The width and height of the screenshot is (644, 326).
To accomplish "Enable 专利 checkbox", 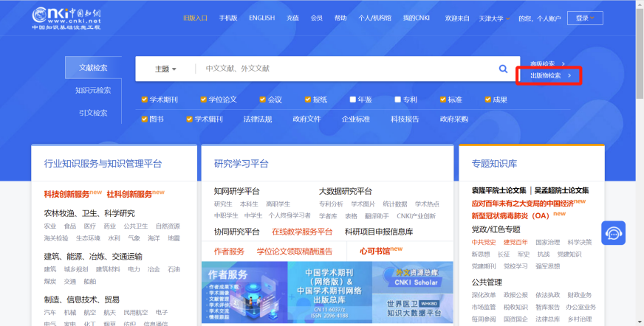I will (x=397, y=100).
